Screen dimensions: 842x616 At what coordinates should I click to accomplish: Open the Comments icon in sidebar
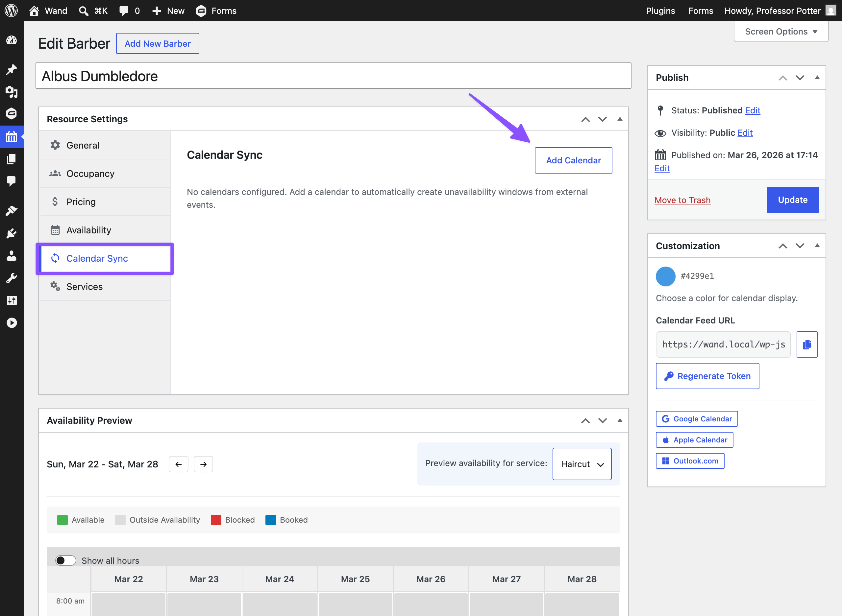pyautogui.click(x=11, y=181)
